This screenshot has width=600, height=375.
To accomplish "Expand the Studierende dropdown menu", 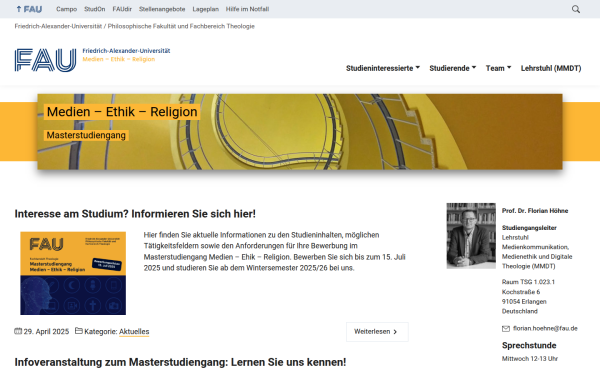I will tap(453, 68).
